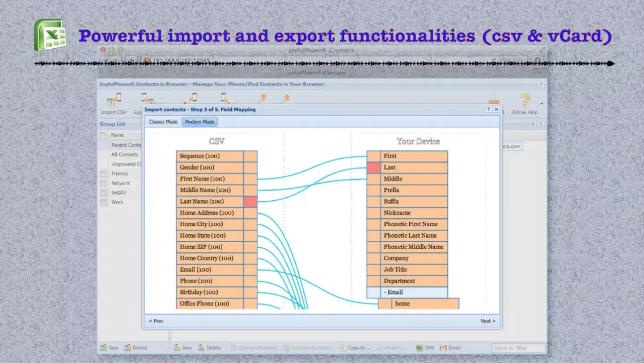Select 'Phone (100)' CSV field

click(x=210, y=281)
